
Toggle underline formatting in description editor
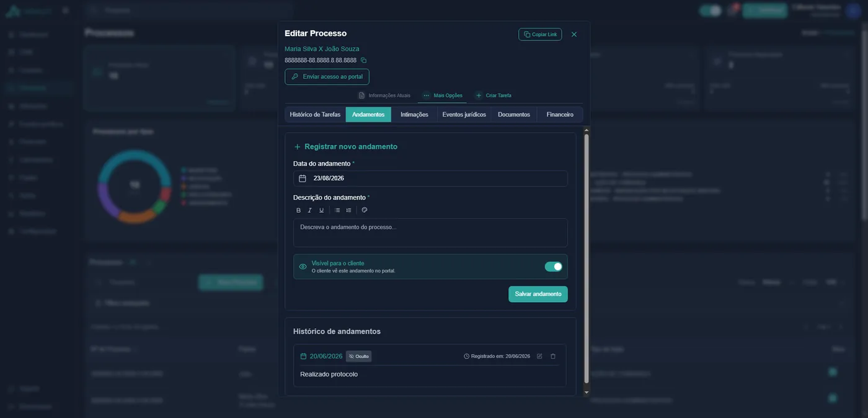click(321, 210)
